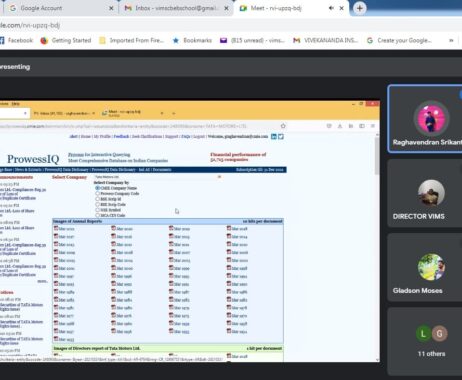Select Raghavendran Srikant's participant tile

click(x=425, y=119)
